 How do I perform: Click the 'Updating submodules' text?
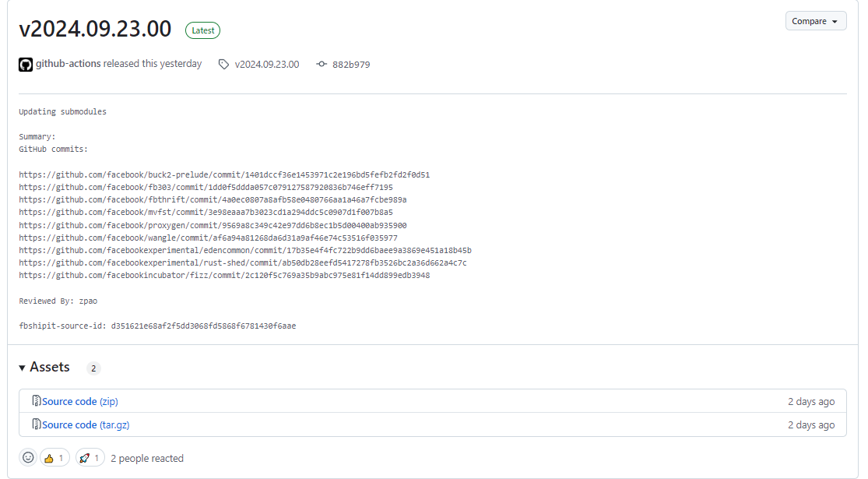click(62, 111)
